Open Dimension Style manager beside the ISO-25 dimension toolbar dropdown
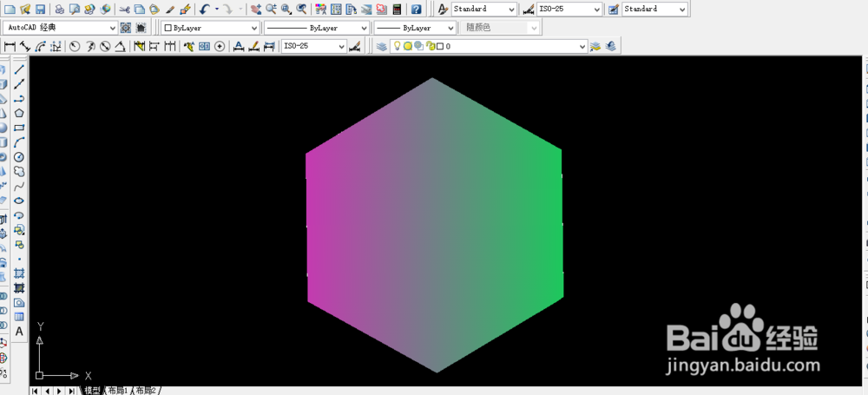Screen dimensions: 868x395 click(355, 46)
